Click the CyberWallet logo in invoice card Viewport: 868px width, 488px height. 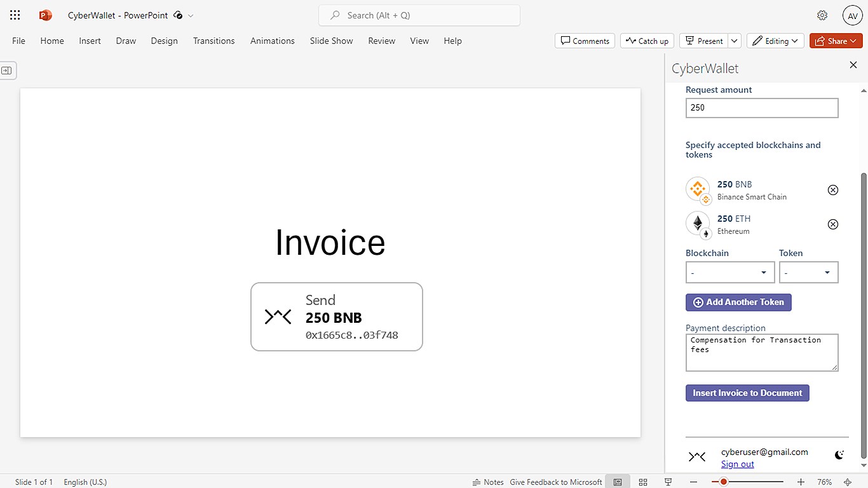point(278,316)
